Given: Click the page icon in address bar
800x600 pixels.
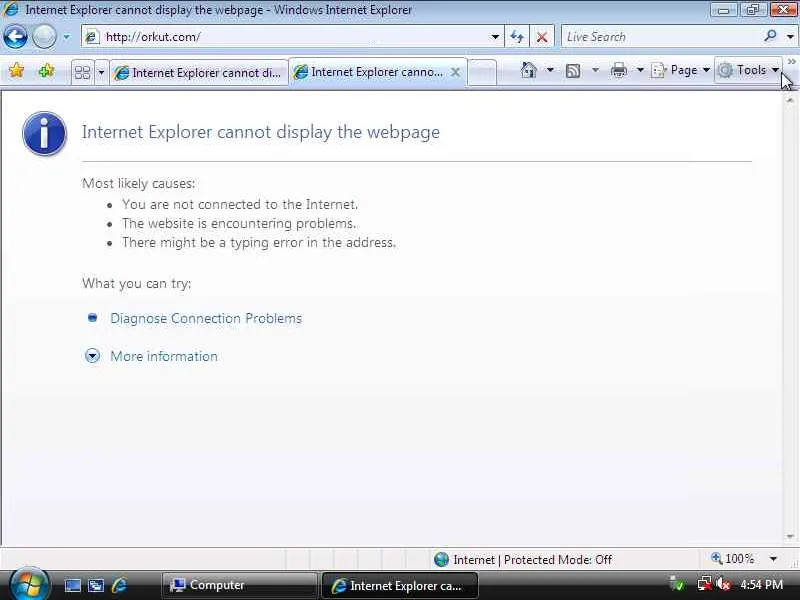Looking at the screenshot, I should click(92, 37).
